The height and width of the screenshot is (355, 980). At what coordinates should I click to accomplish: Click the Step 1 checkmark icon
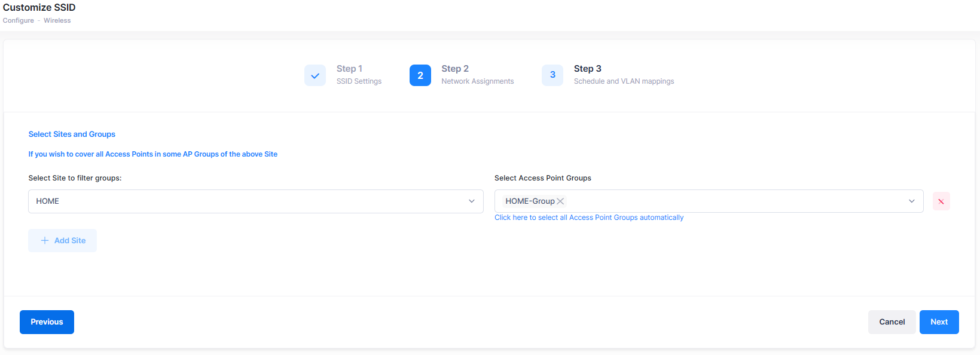tap(315, 75)
